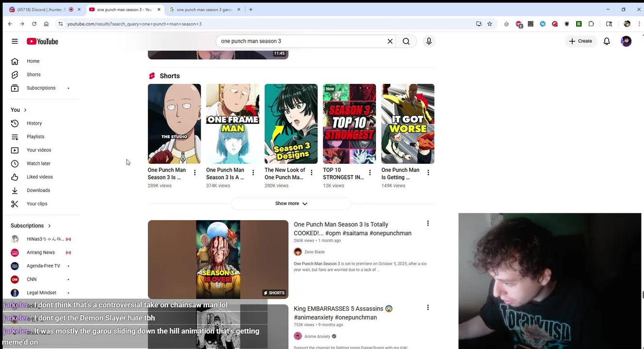Open Legal Mindset channel
Screen dimensions: 644x349
point(41,293)
